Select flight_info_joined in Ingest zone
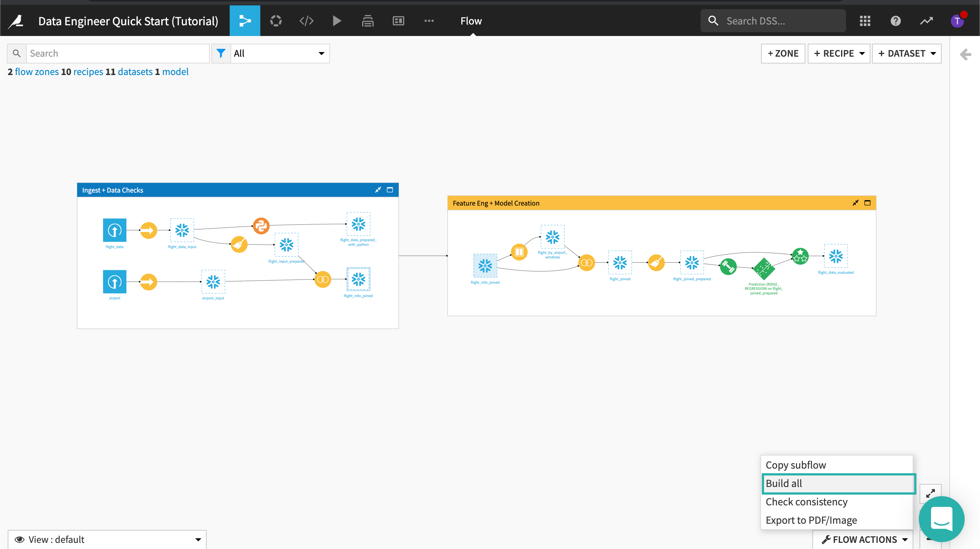 (358, 279)
